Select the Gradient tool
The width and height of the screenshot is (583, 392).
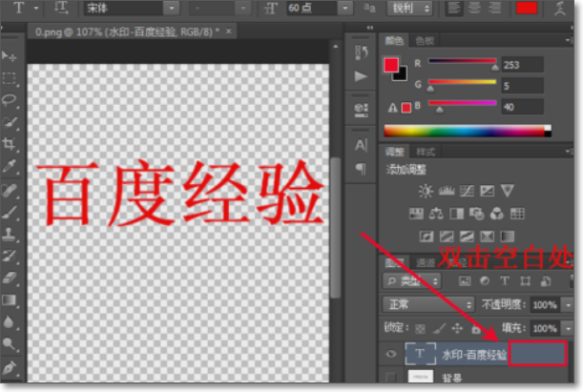coord(9,299)
